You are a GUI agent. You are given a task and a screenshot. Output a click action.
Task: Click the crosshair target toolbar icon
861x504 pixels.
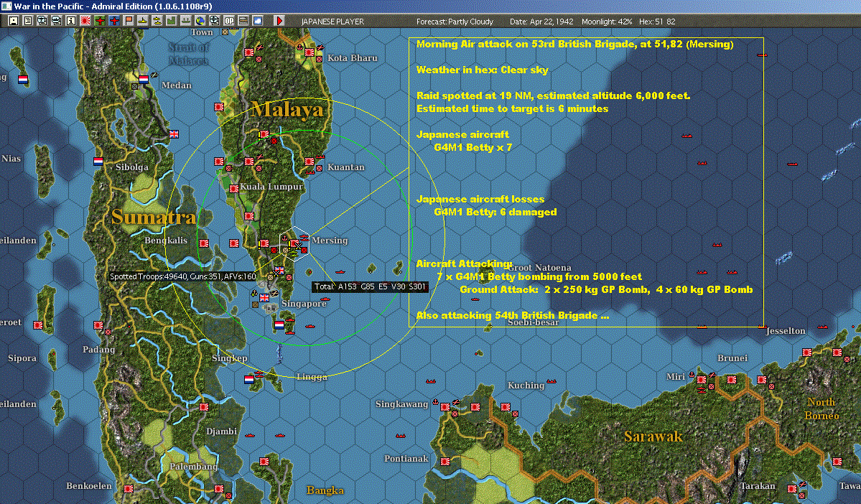[214, 21]
